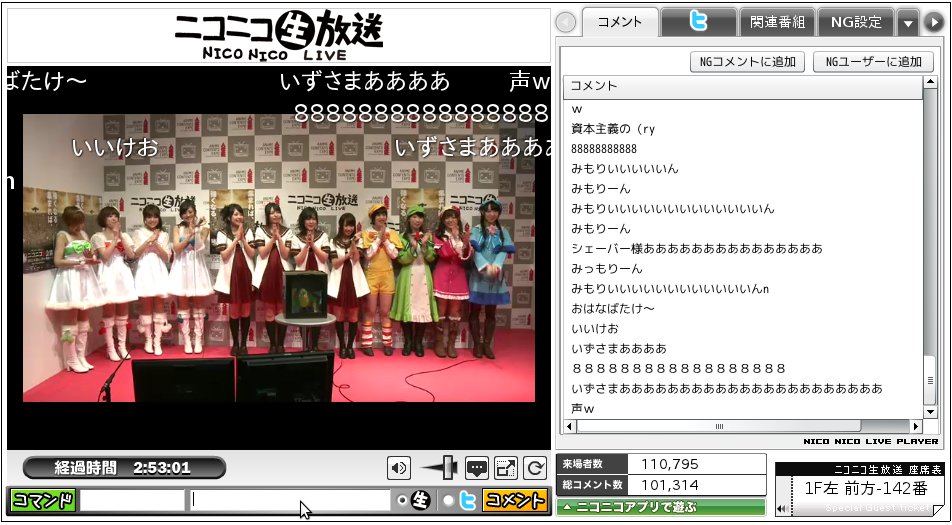Click the live video stream area
Viewport: 952px width, 525px height.
(279, 258)
